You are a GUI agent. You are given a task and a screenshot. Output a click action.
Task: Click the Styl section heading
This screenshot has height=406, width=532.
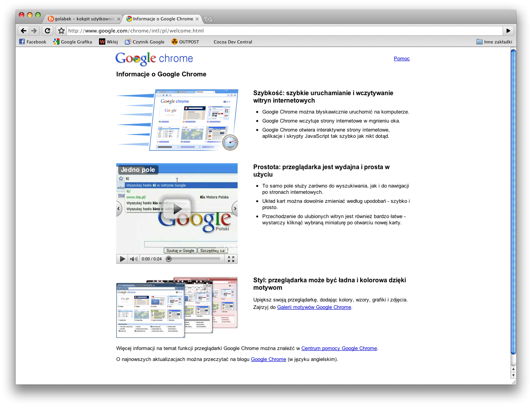(x=330, y=284)
